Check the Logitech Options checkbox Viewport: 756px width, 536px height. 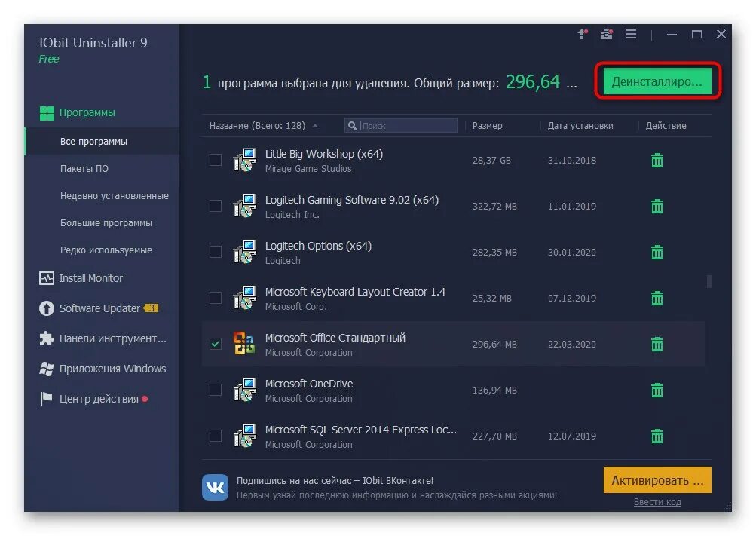click(x=216, y=252)
